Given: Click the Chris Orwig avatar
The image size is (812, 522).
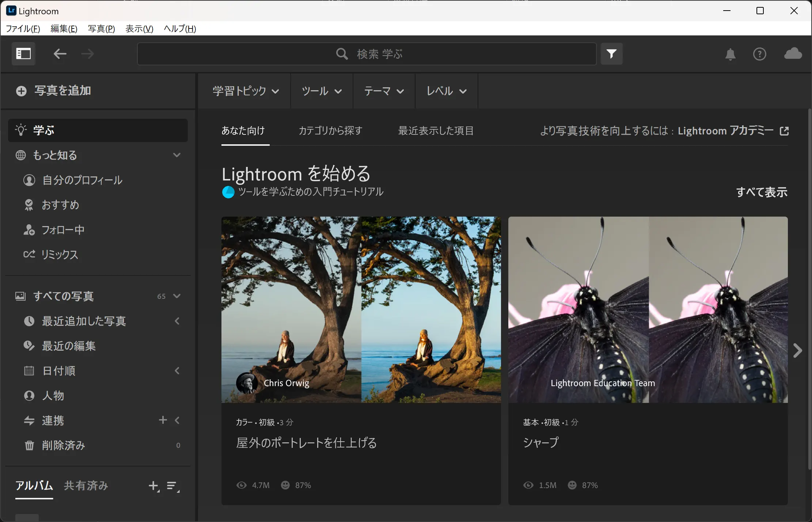Looking at the screenshot, I should coord(247,383).
